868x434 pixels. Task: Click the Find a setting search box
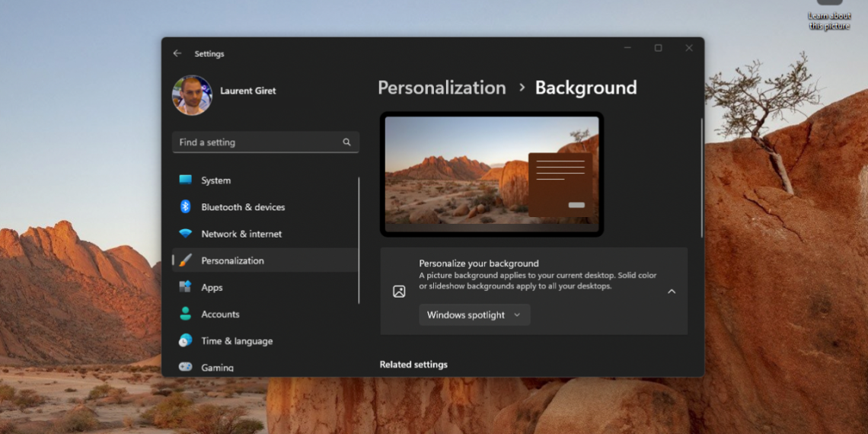click(257, 142)
